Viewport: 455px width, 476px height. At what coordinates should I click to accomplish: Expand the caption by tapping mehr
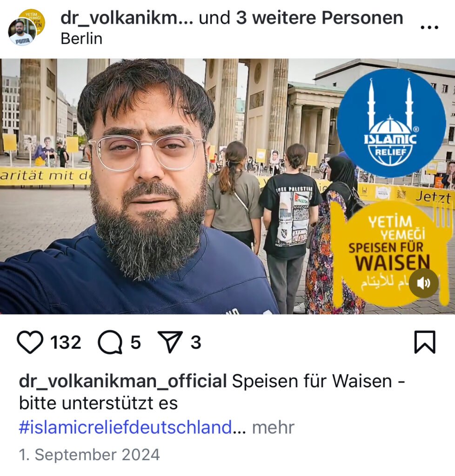coord(274,427)
